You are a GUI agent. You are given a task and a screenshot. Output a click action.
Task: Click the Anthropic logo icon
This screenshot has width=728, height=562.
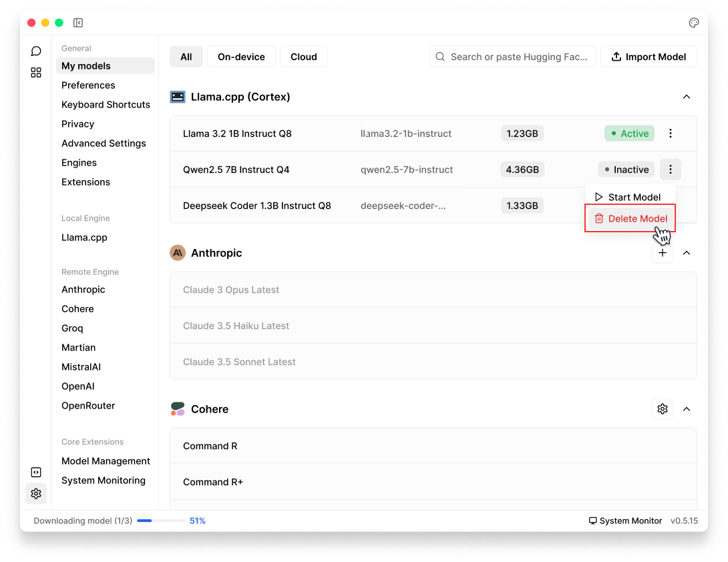click(x=178, y=253)
